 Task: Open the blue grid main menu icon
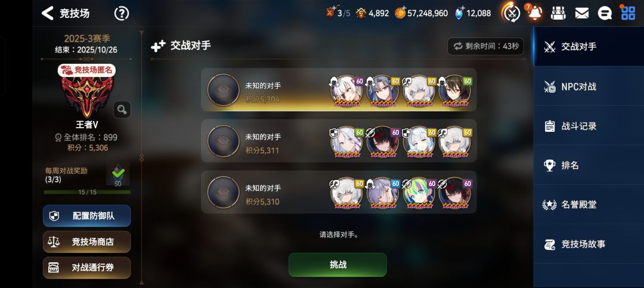(627, 13)
